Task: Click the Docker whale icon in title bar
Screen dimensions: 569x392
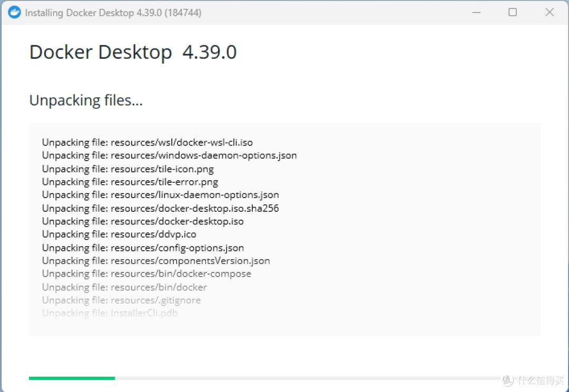Action: pyautogui.click(x=15, y=12)
